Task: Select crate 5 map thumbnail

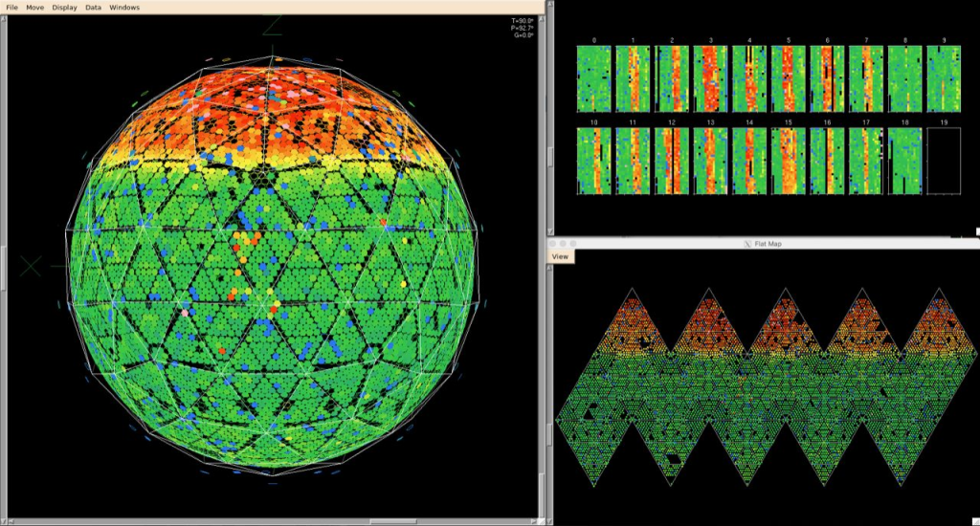Action: (788, 79)
